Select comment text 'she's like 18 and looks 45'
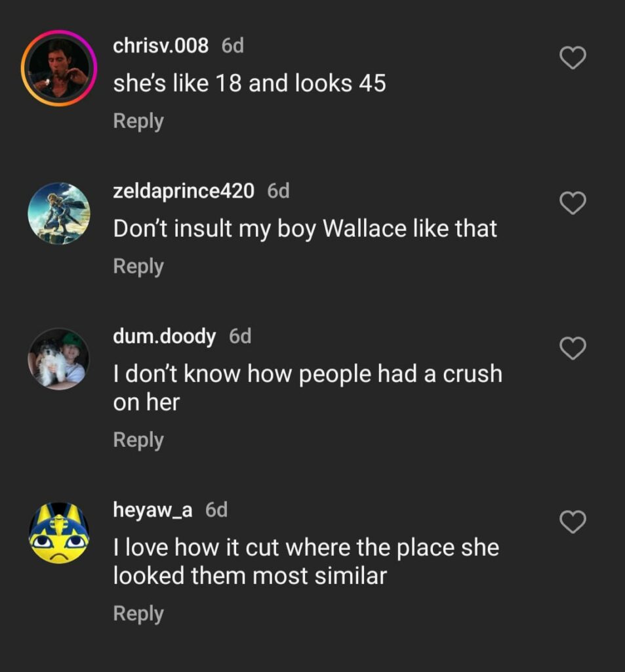 coord(250,83)
